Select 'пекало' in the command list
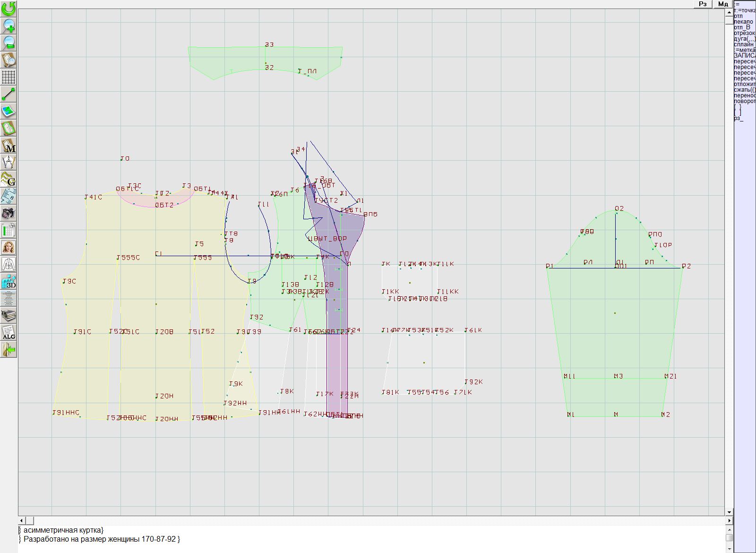 click(744, 22)
